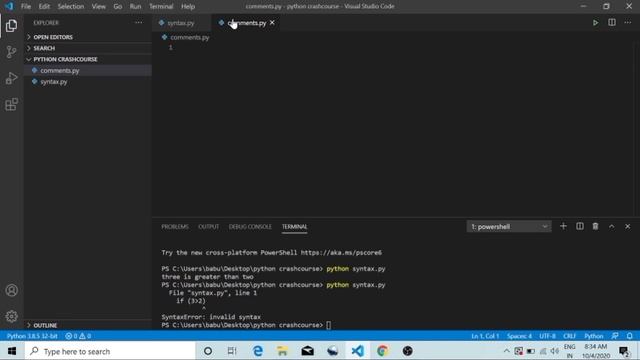Split the terminal panel
This screenshot has width=640, height=360.
tap(580, 226)
